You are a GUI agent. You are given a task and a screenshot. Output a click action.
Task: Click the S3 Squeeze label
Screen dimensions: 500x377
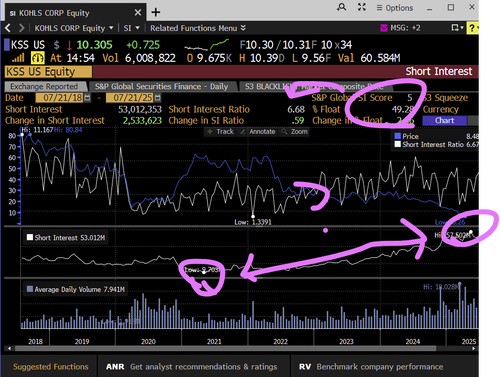point(445,98)
